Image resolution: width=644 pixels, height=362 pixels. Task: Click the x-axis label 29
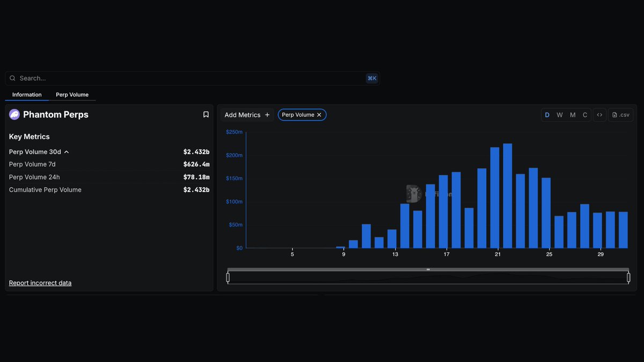(601, 254)
